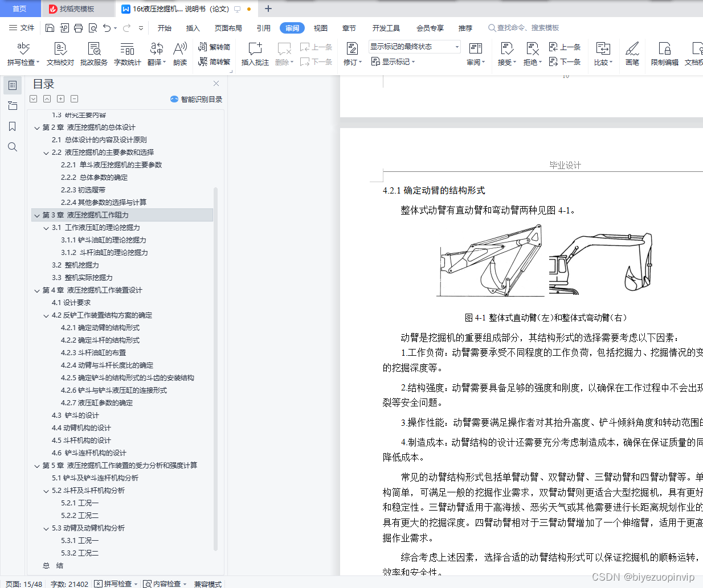This screenshot has width=703, height=588.
Task: Start read aloud (朗读)
Action: (x=180, y=54)
